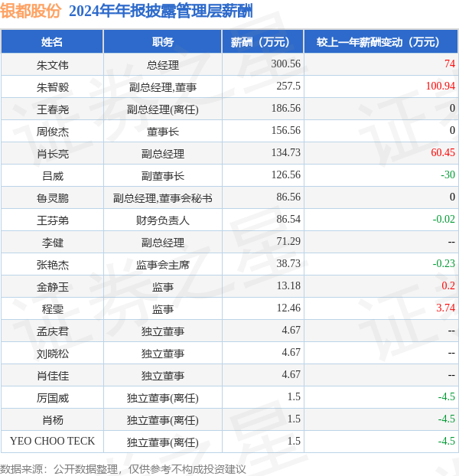The image size is (459, 476).
Task: Click change value 0.2
Action: (x=448, y=285)
